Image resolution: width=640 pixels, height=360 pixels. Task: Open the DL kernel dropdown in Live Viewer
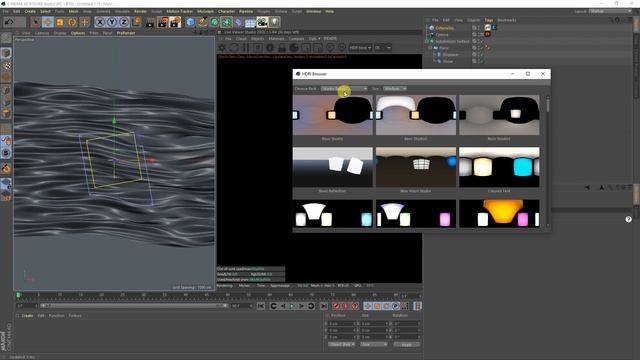click(382, 48)
